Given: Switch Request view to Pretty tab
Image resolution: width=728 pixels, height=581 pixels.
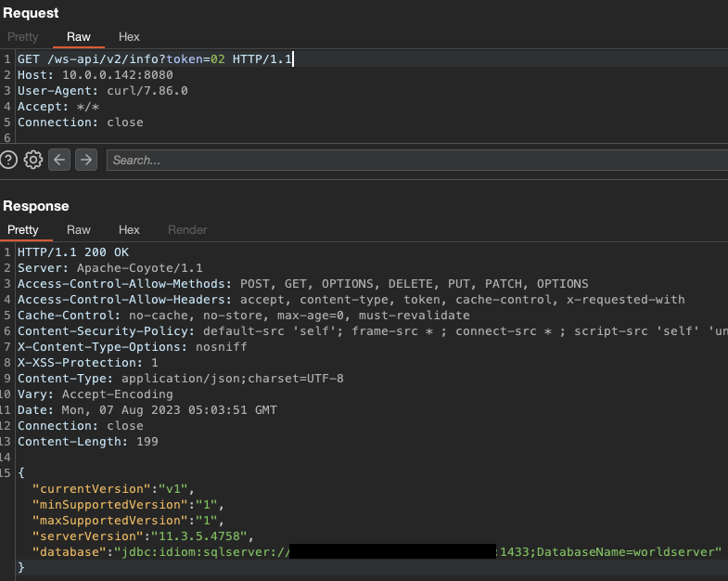Looking at the screenshot, I should point(23,37).
